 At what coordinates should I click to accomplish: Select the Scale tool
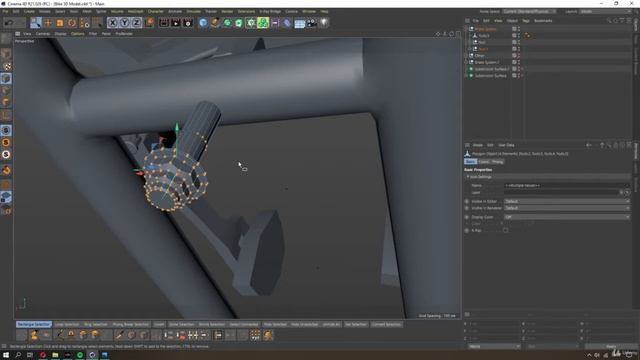point(60,23)
